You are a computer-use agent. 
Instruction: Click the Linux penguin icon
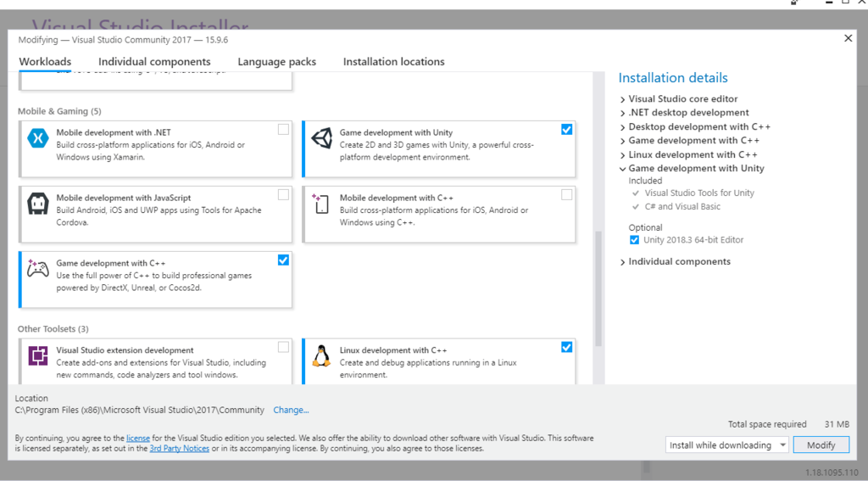click(x=321, y=355)
